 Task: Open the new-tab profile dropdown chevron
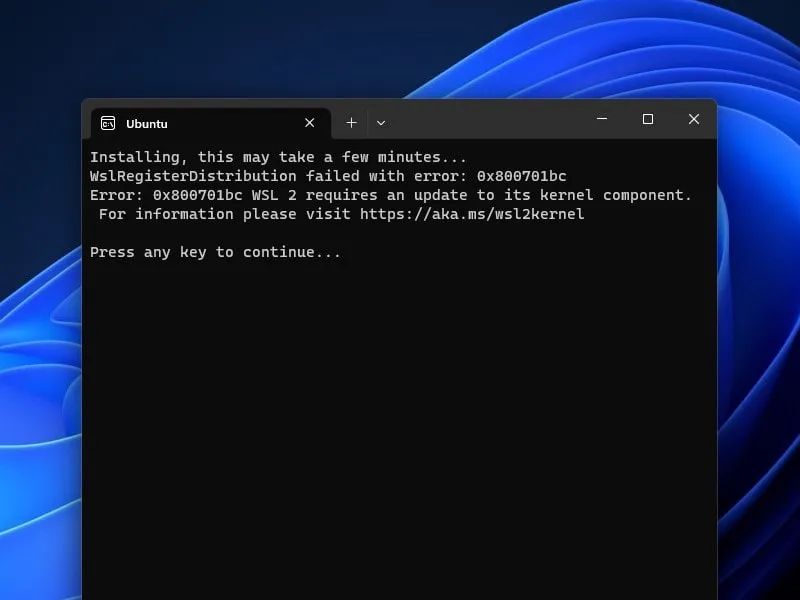click(x=381, y=122)
